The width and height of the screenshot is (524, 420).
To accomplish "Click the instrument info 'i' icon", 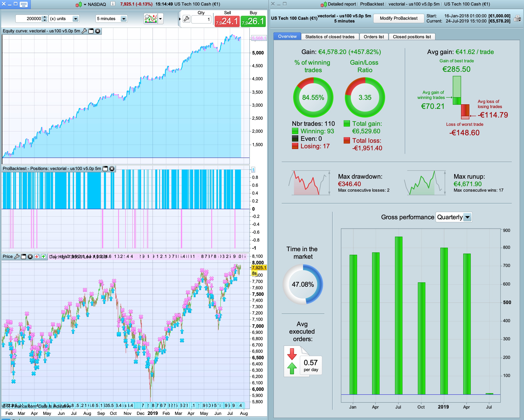I will (x=112, y=4).
